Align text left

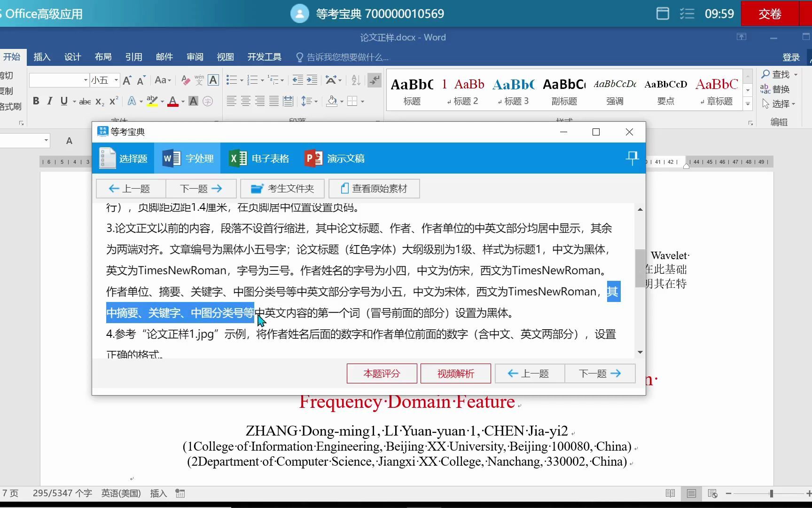231,101
